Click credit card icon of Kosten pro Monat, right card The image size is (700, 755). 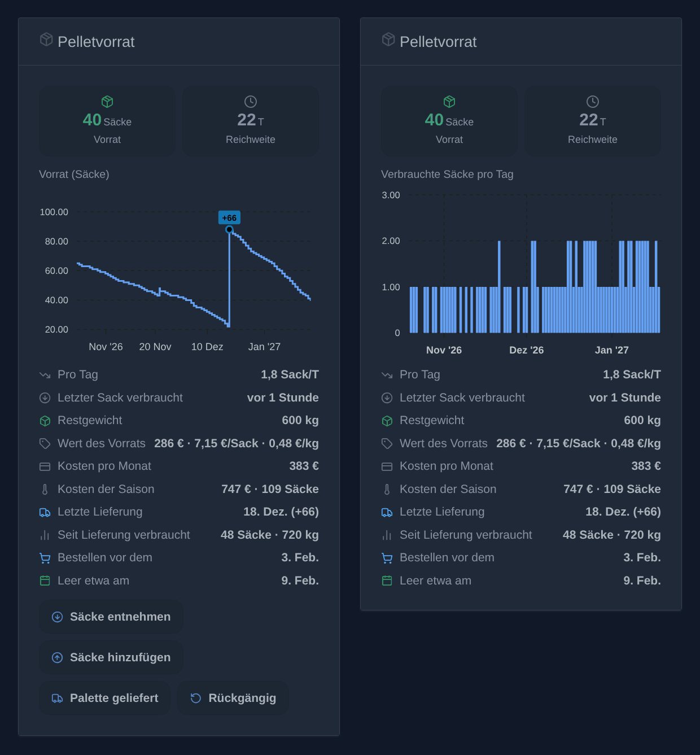click(387, 466)
